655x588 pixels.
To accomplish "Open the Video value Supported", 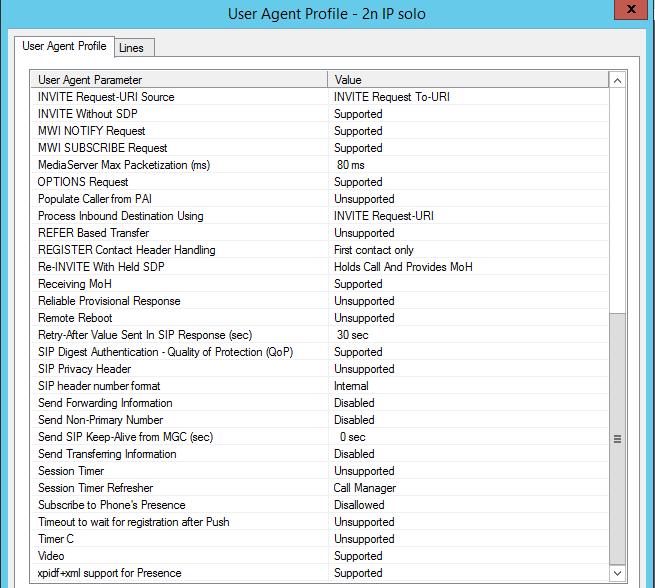I will pyautogui.click(x=358, y=556).
